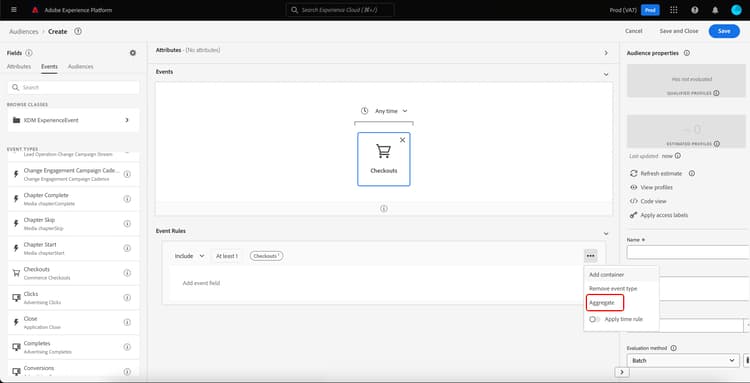Image resolution: width=750 pixels, height=383 pixels.
Task: Click the Cancel button
Action: coord(634,31)
